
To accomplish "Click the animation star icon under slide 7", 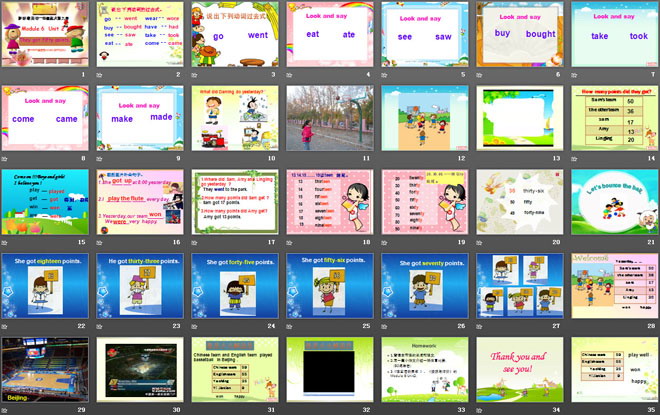I will point(574,75).
